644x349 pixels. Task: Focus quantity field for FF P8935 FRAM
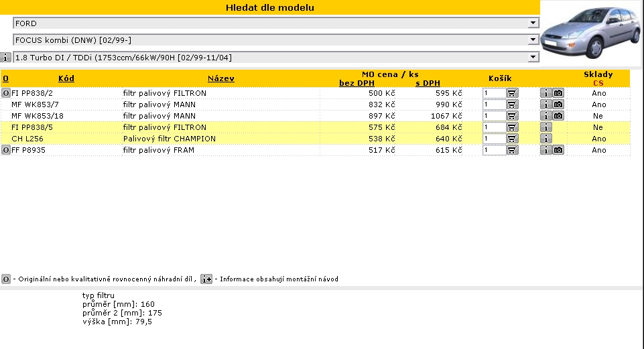494,150
